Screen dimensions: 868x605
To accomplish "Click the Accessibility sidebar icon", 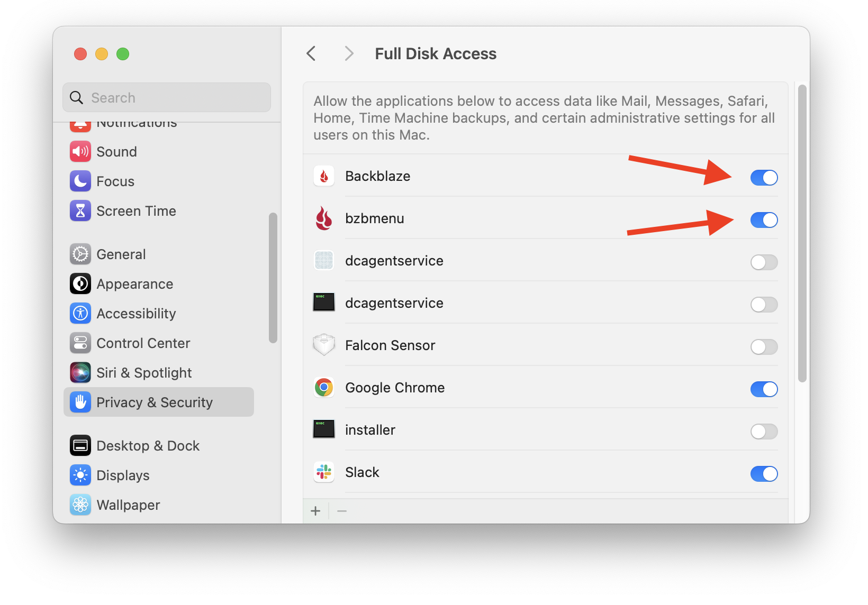I will tap(80, 314).
